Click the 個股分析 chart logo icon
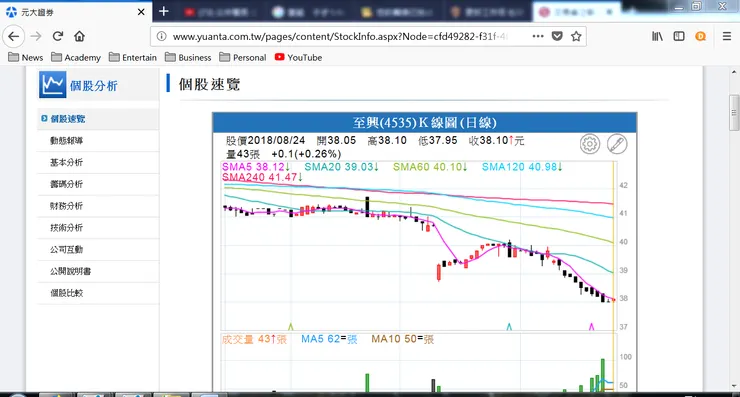 [52, 85]
